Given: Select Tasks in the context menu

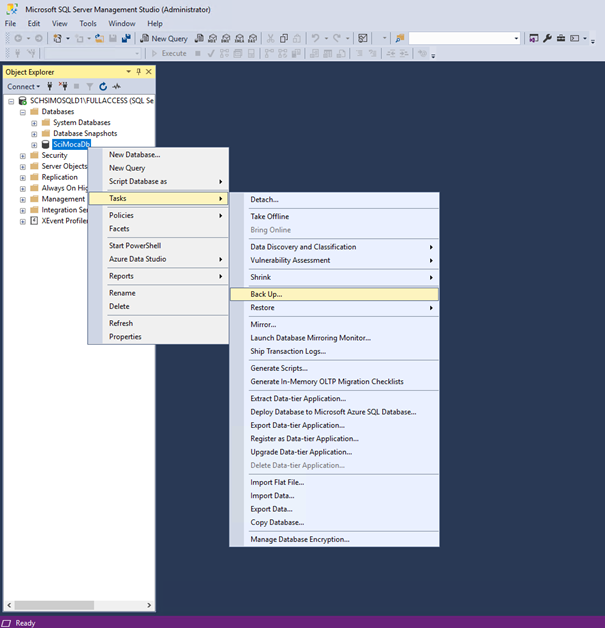Looking at the screenshot, I should 159,198.
